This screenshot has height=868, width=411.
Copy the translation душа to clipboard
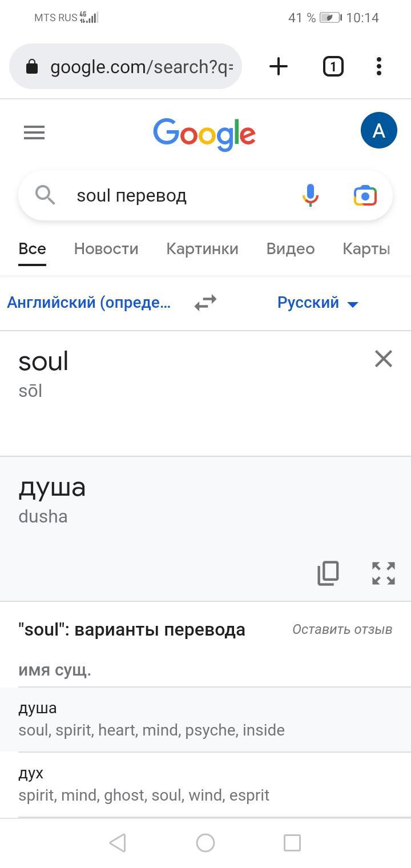click(x=328, y=573)
